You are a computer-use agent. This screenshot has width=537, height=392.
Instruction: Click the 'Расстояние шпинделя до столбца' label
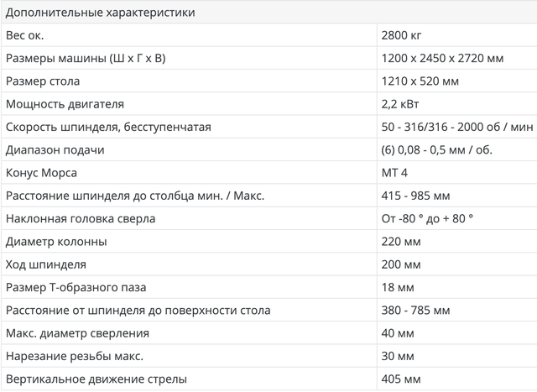pyautogui.click(x=101, y=196)
